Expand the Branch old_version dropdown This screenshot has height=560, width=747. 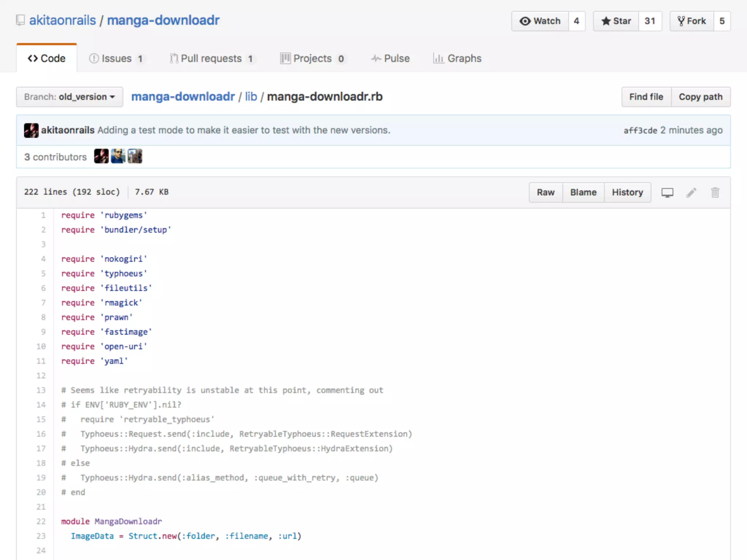(69, 97)
